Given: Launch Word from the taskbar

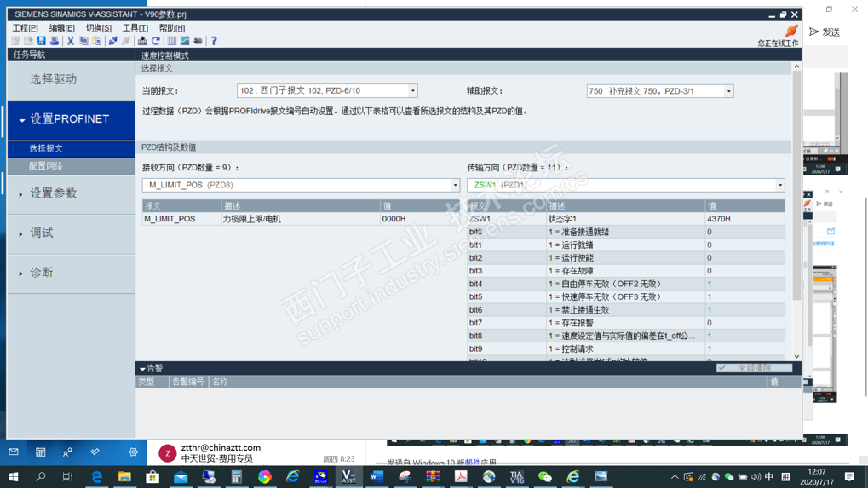Looking at the screenshot, I should [x=377, y=476].
